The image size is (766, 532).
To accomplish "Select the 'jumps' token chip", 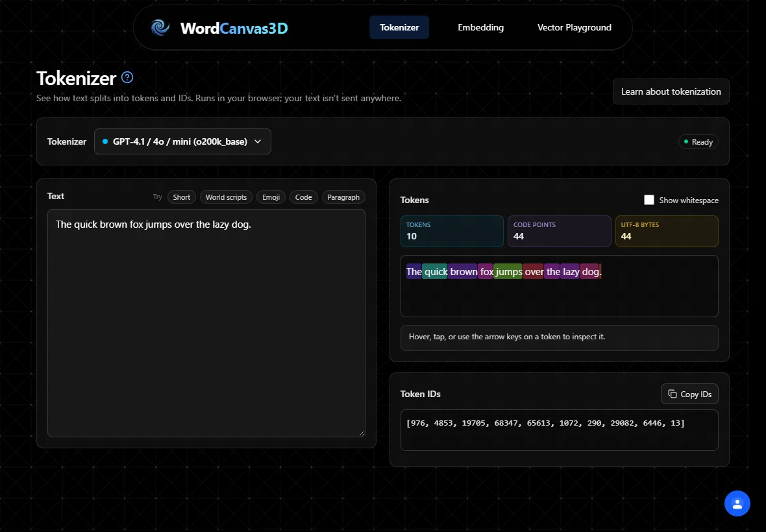I will [x=508, y=271].
